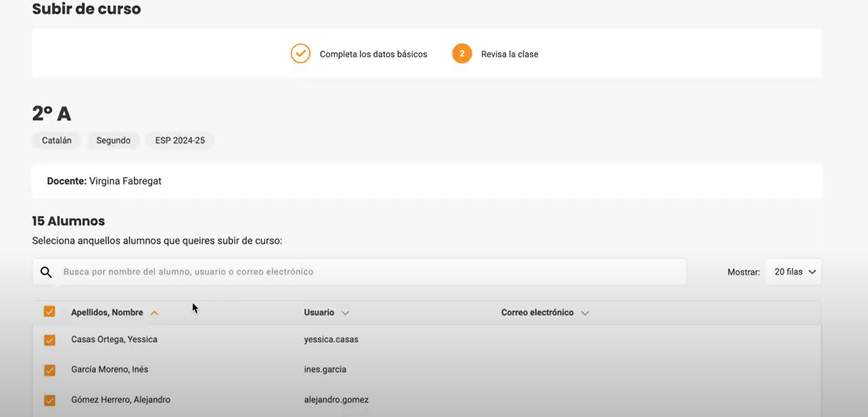Image resolution: width=868 pixels, height=417 pixels.
Task: Go to Completa los datos básicos step
Action: [x=373, y=54]
